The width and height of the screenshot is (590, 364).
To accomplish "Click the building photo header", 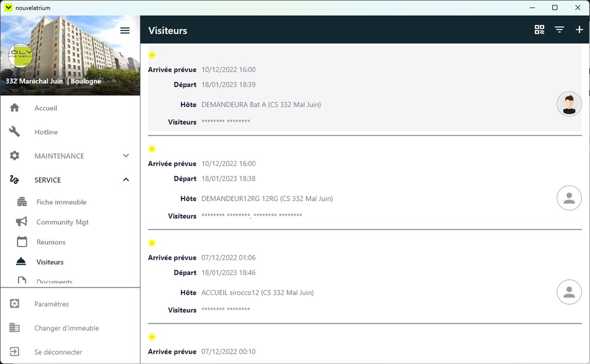I will pyautogui.click(x=70, y=56).
